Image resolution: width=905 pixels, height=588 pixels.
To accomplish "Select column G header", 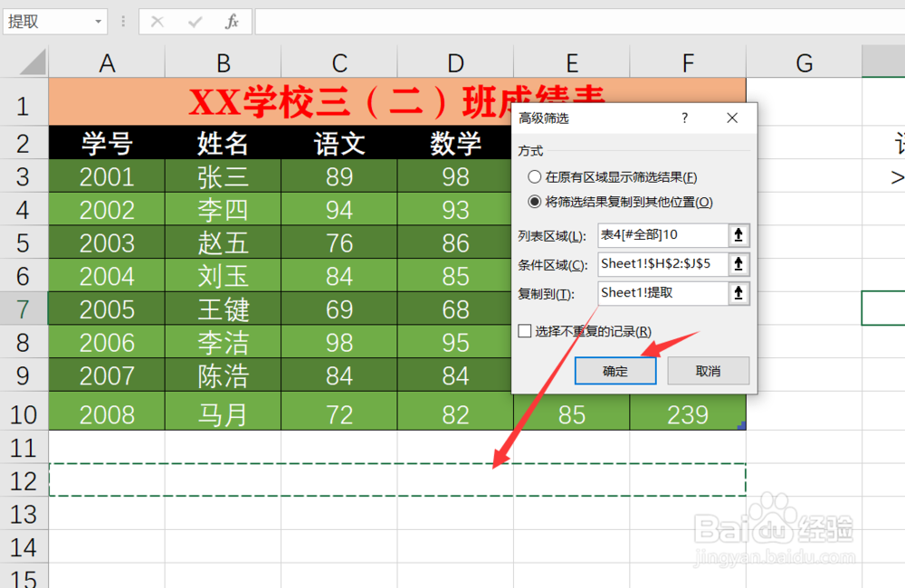I will (804, 62).
